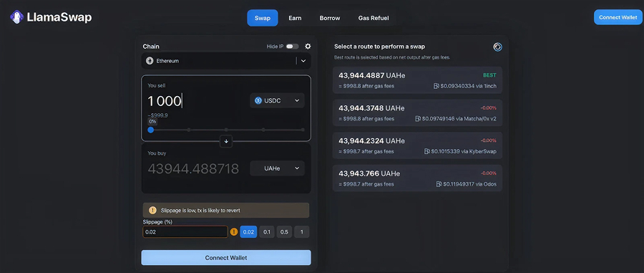Click the 43,944.3748 UAHe amount
Image resolution: width=644 pixels, height=273 pixels.
(371, 108)
